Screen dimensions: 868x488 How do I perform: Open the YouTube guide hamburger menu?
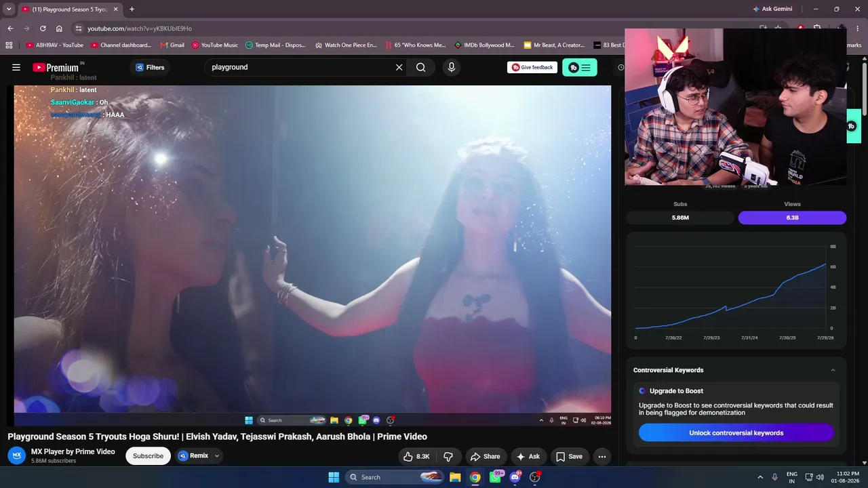click(16, 67)
